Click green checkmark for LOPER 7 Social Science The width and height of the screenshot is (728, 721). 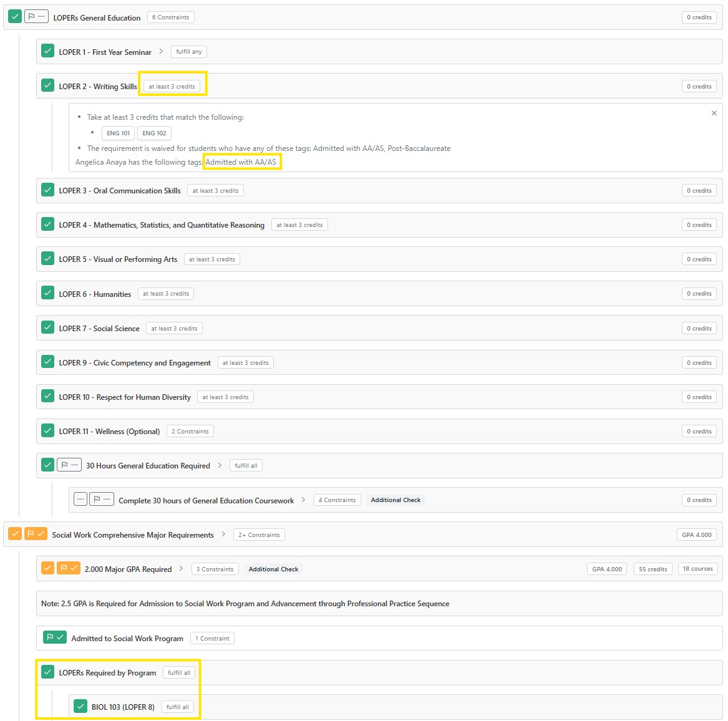(48, 328)
